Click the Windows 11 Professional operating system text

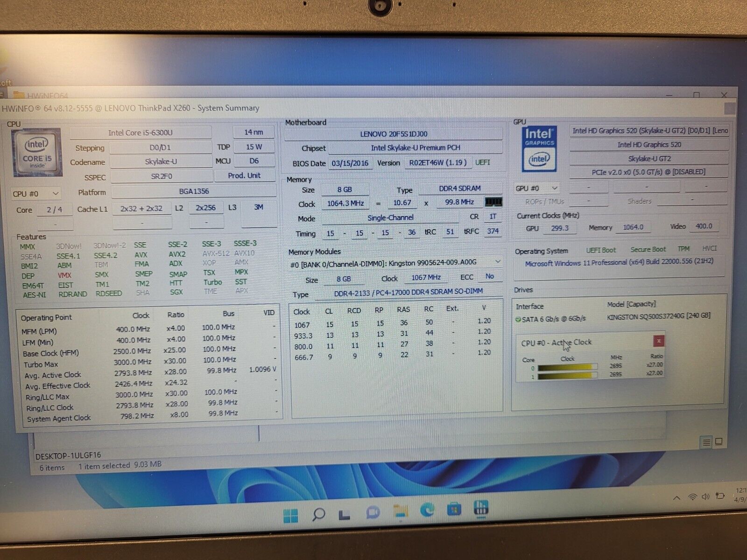pyautogui.click(x=619, y=262)
